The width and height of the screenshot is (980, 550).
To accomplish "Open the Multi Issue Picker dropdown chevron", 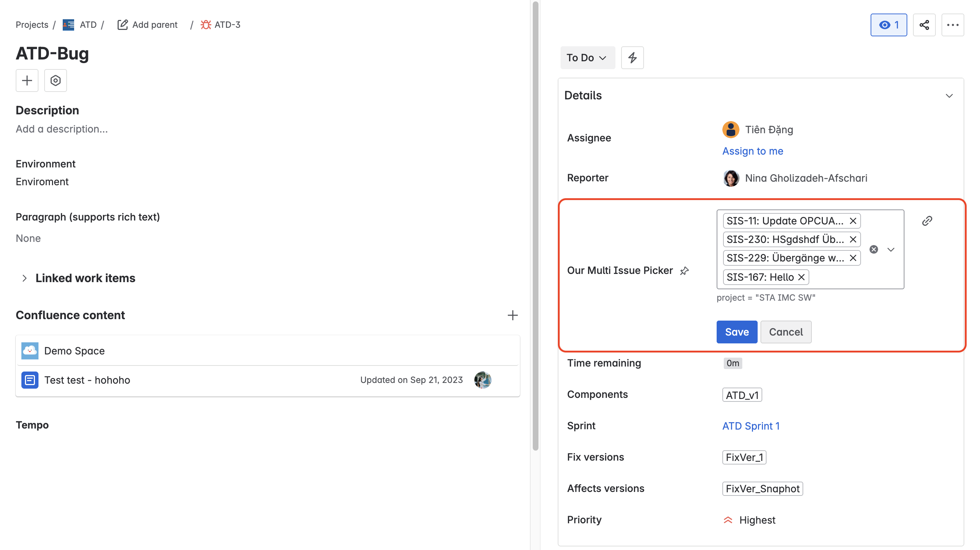I will point(891,249).
